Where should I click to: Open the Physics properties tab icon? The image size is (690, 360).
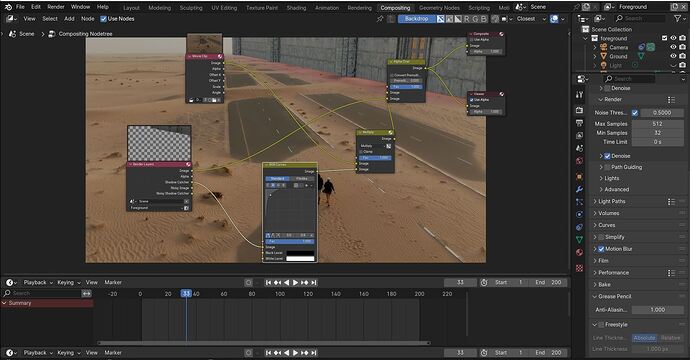pyautogui.click(x=580, y=214)
